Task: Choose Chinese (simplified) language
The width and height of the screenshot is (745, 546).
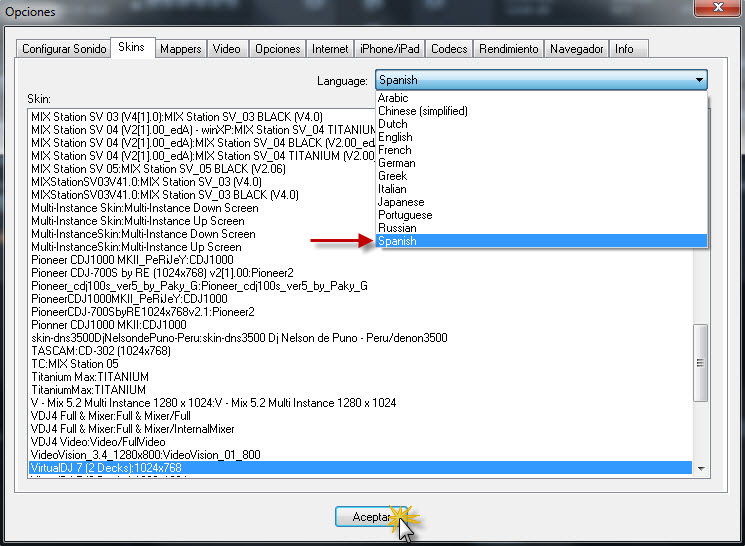Action: (541, 111)
